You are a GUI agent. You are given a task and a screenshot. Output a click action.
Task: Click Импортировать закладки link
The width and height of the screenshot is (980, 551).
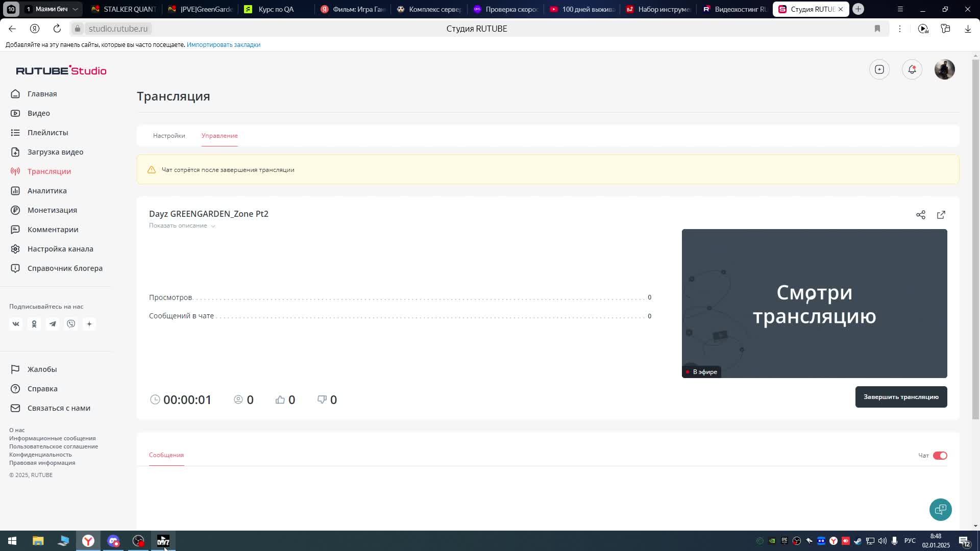(224, 45)
